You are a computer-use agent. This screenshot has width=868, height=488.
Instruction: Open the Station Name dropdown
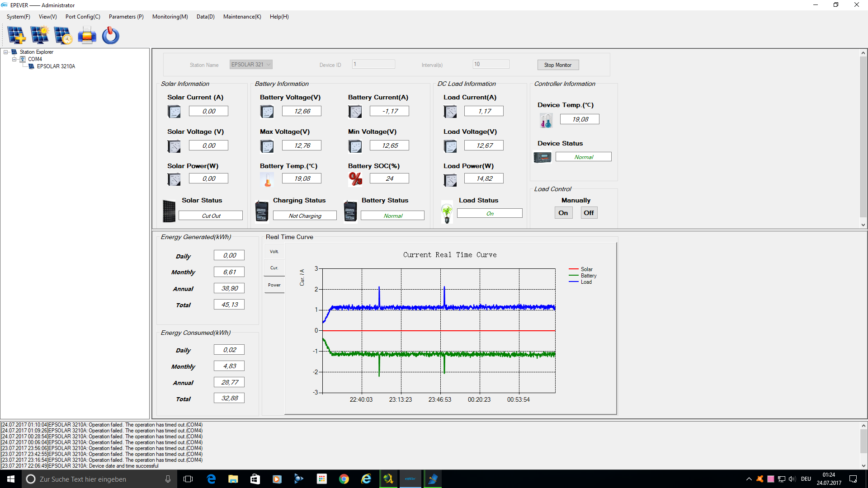[269, 65]
